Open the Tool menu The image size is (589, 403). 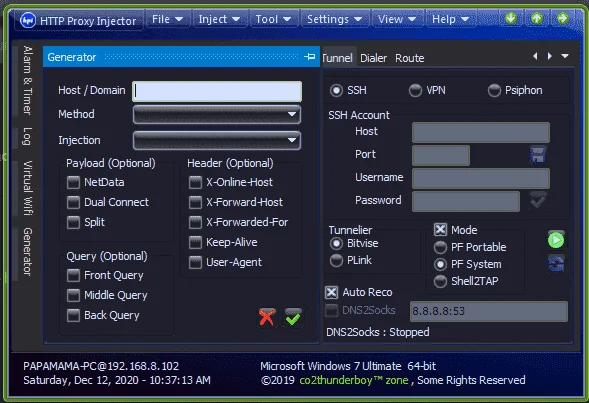273,19
